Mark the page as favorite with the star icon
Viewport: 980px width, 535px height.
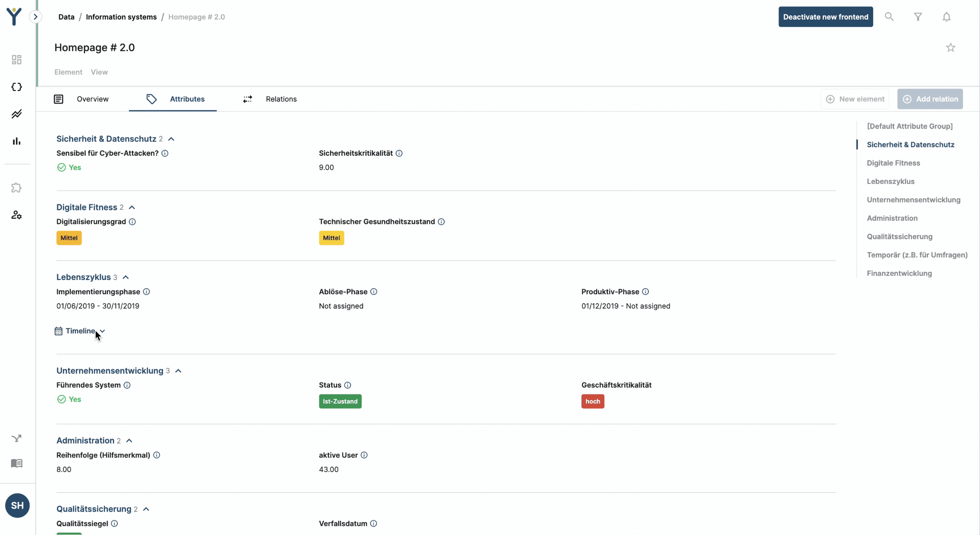[x=951, y=48]
